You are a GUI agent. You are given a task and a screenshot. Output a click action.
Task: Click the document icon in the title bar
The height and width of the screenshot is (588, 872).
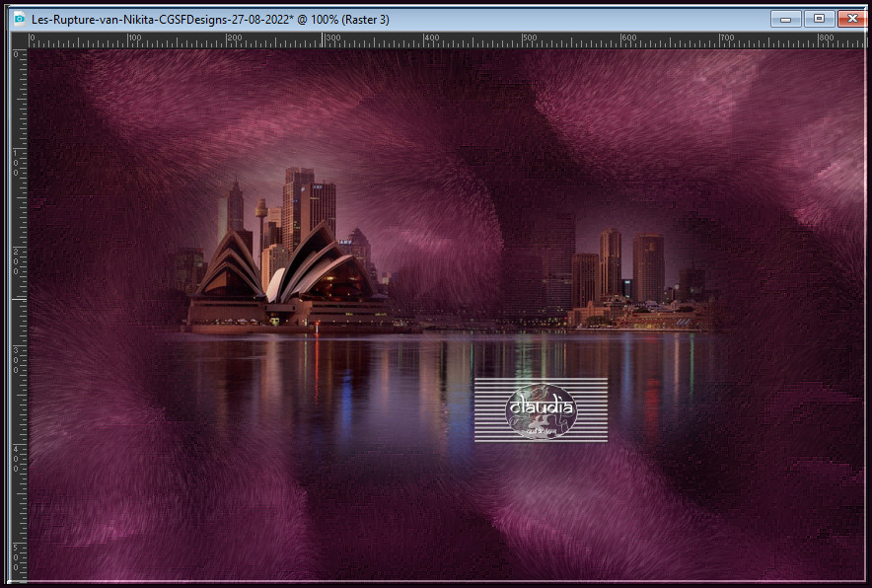click(20, 19)
